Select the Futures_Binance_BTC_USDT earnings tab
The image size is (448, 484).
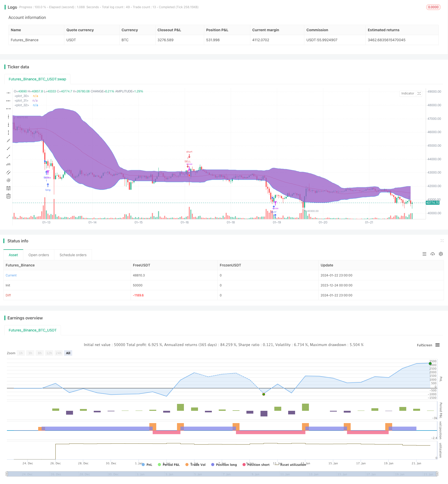pyautogui.click(x=33, y=330)
